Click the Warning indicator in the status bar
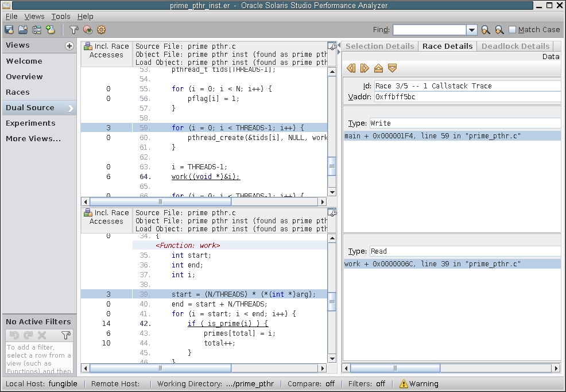The height and width of the screenshot is (392, 566). pyautogui.click(x=419, y=383)
